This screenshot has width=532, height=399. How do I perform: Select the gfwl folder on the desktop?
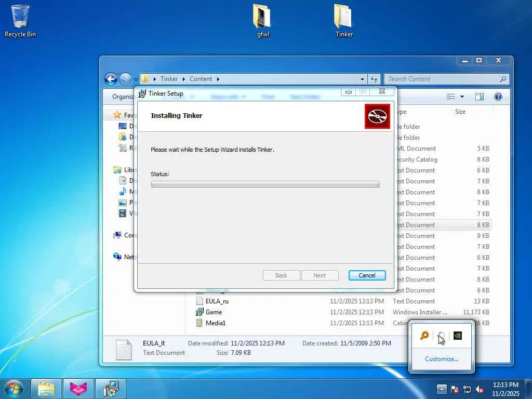pyautogui.click(x=263, y=21)
